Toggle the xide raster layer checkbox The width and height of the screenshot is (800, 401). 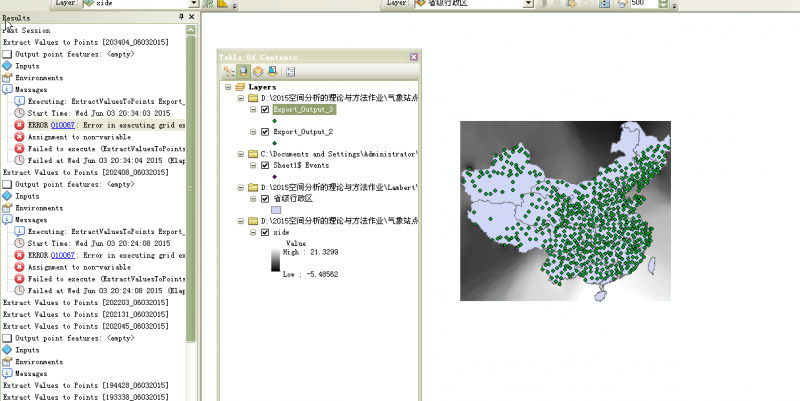(265, 232)
